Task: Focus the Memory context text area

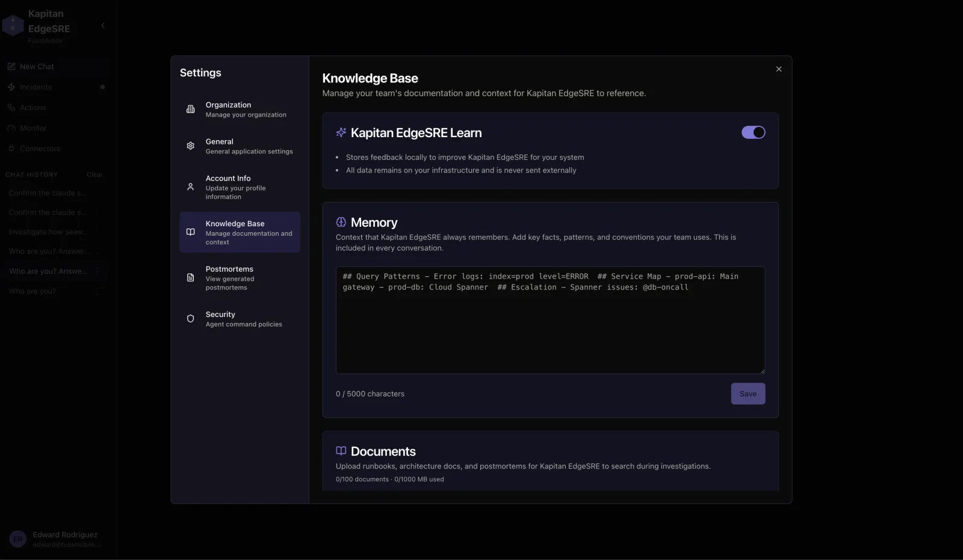Action: (550, 320)
